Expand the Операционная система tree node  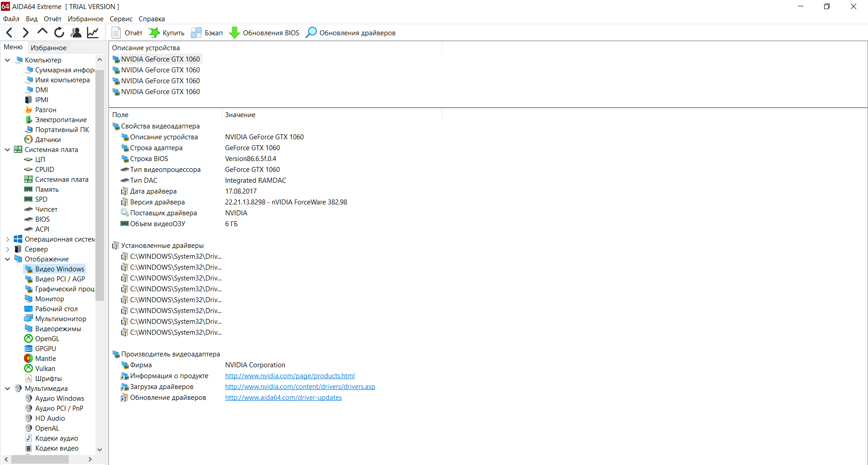[8, 239]
